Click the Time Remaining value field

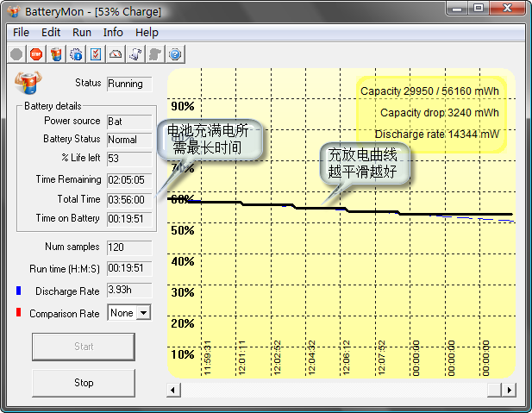(129, 180)
